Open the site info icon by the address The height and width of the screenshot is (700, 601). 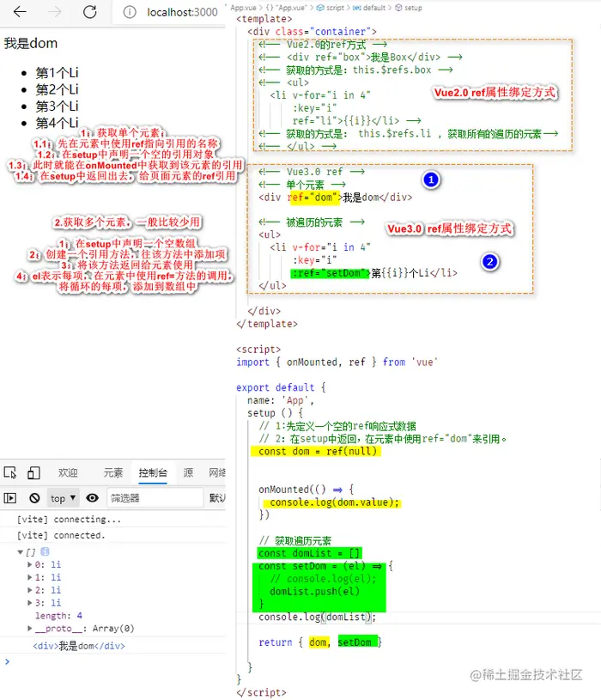click(x=130, y=12)
